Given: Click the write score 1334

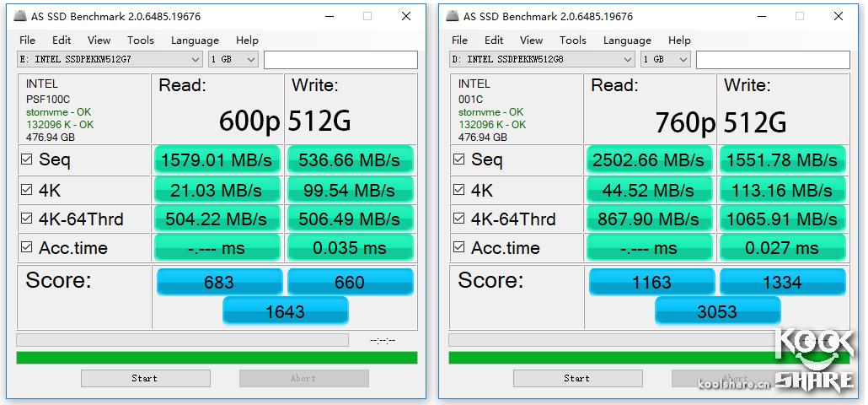Looking at the screenshot, I should click(782, 282).
